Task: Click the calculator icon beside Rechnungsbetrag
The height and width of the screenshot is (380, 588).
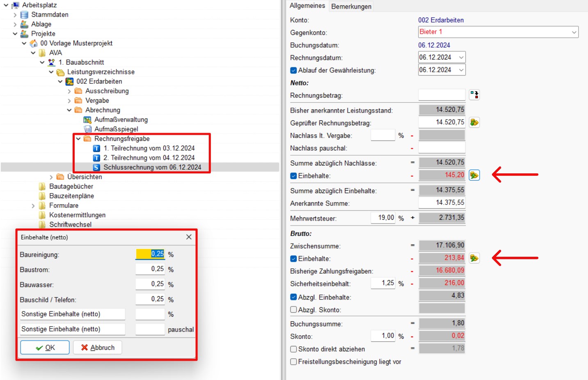Action: coord(474,95)
